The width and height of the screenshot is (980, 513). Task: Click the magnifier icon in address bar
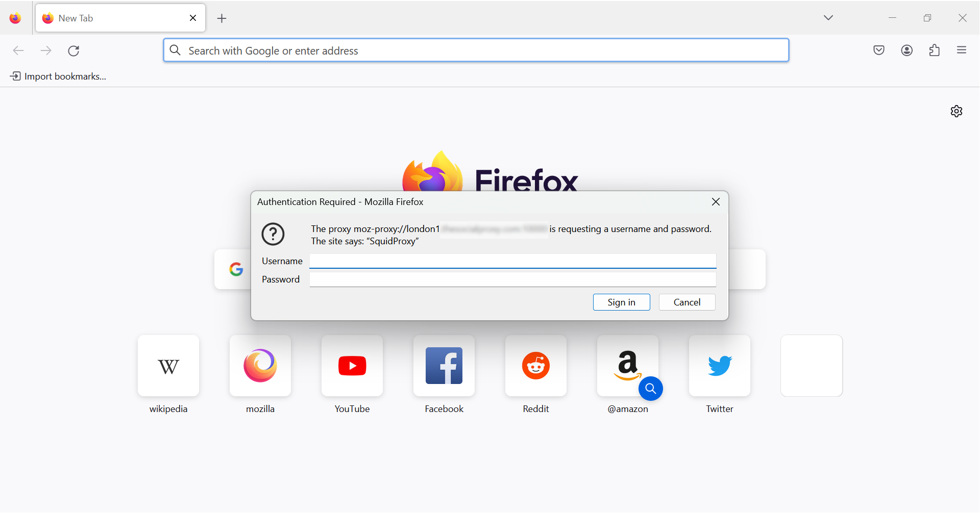point(175,50)
